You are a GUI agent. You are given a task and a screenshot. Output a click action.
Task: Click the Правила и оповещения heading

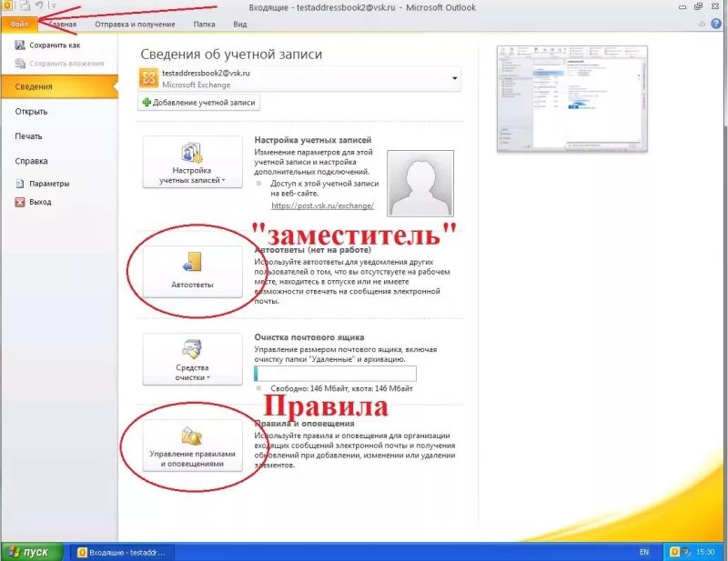coord(305,424)
